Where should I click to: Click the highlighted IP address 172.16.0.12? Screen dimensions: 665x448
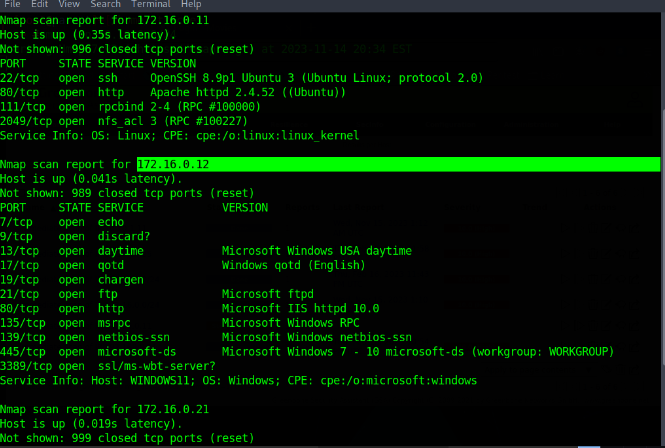click(x=172, y=164)
